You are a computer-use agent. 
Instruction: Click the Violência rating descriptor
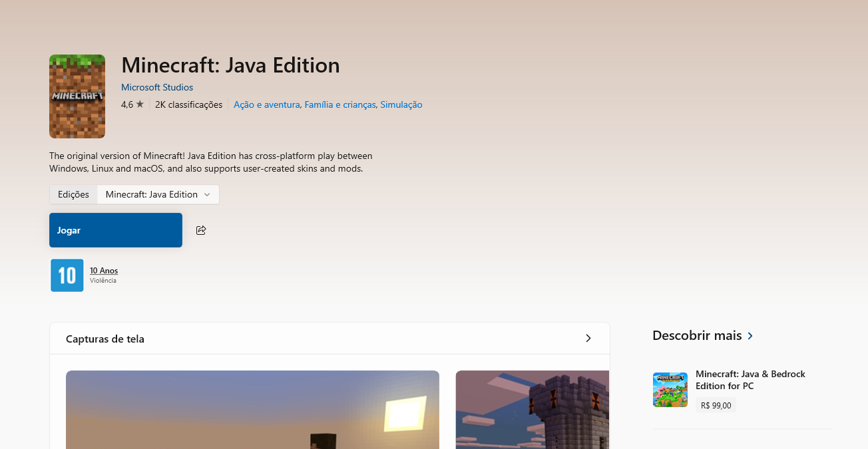103,281
